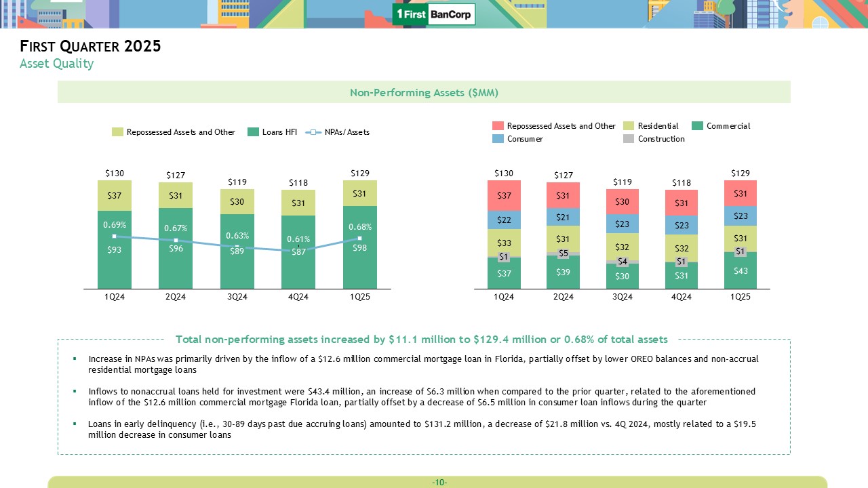Click the blue Consumer legend swatch

pyautogui.click(x=498, y=139)
